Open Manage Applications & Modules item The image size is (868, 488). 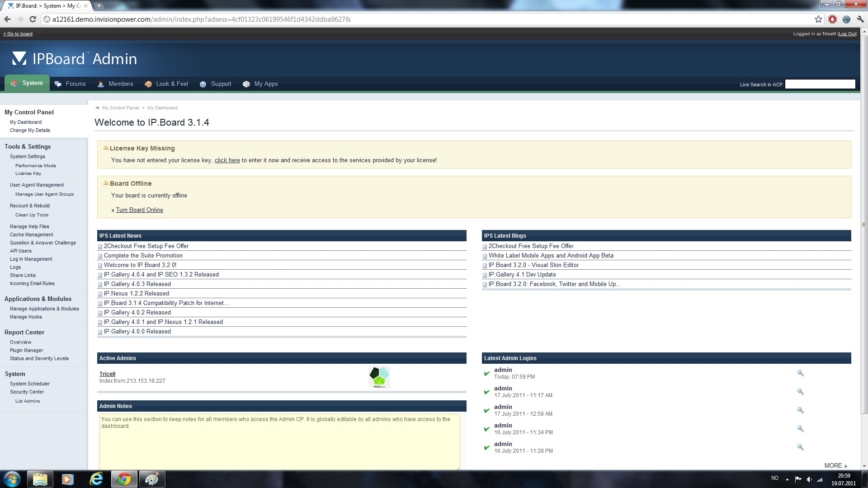44,309
